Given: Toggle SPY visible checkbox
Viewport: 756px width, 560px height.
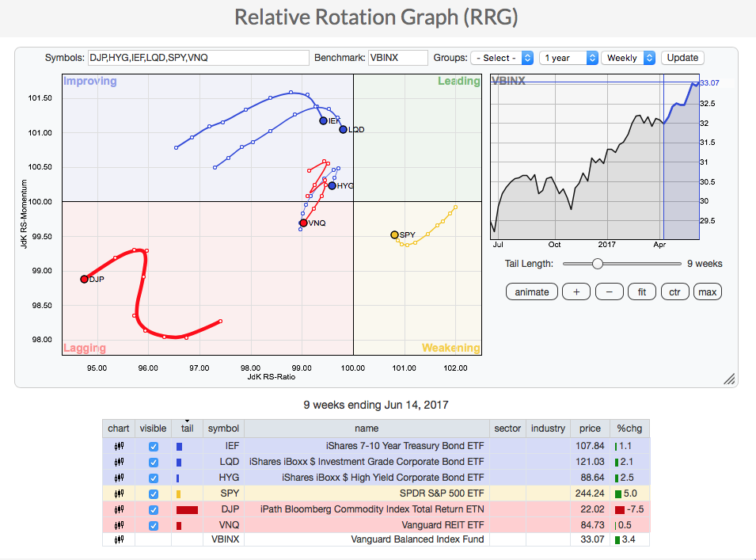Looking at the screenshot, I should click(x=154, y=493).
